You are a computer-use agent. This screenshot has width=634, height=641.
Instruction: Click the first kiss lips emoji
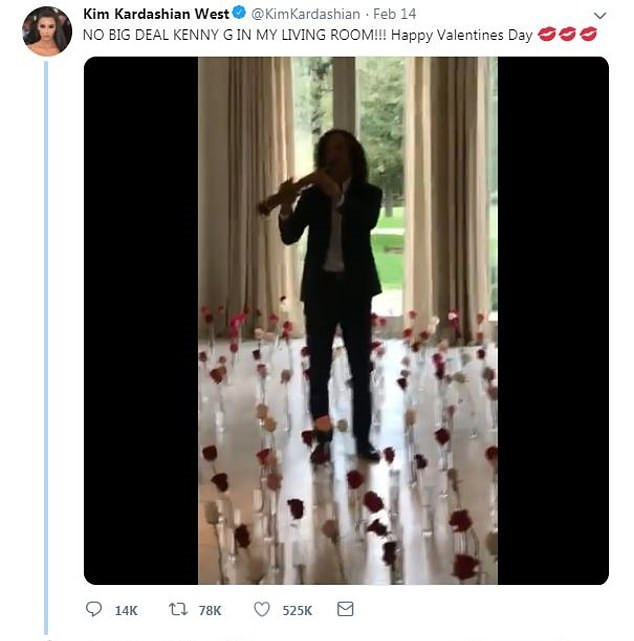click(547, 34)
